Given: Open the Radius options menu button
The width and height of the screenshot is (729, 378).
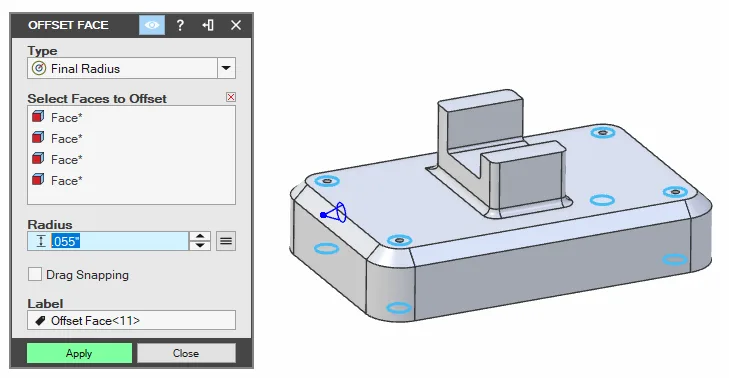Looking at the screenshot, I should pos(226,241).
